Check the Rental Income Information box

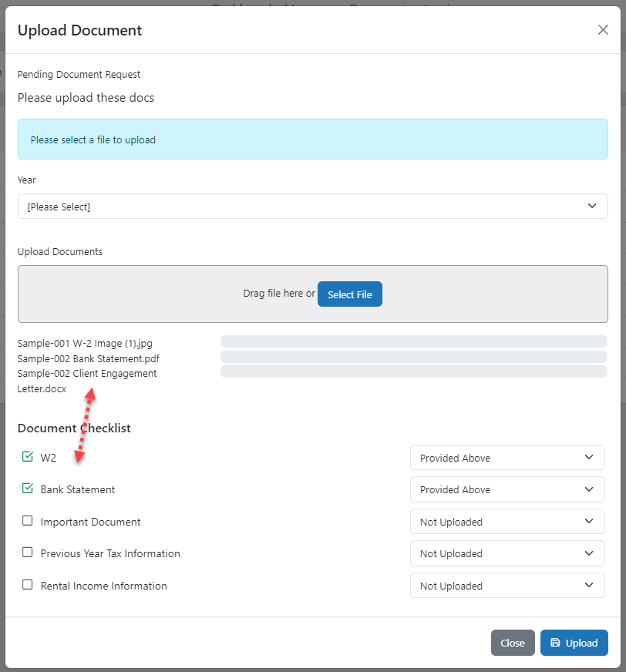[27, 584]
